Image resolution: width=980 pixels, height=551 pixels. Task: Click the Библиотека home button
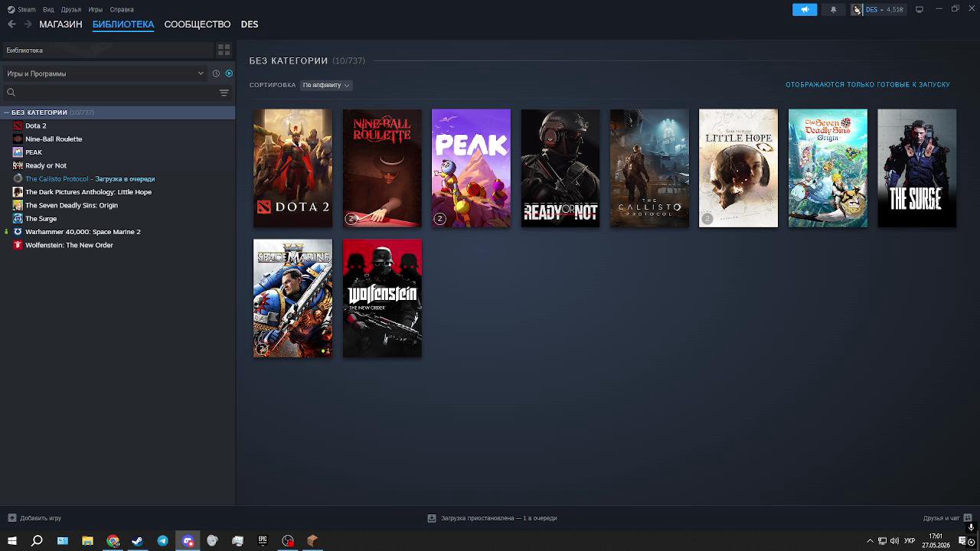click(107, 50)
